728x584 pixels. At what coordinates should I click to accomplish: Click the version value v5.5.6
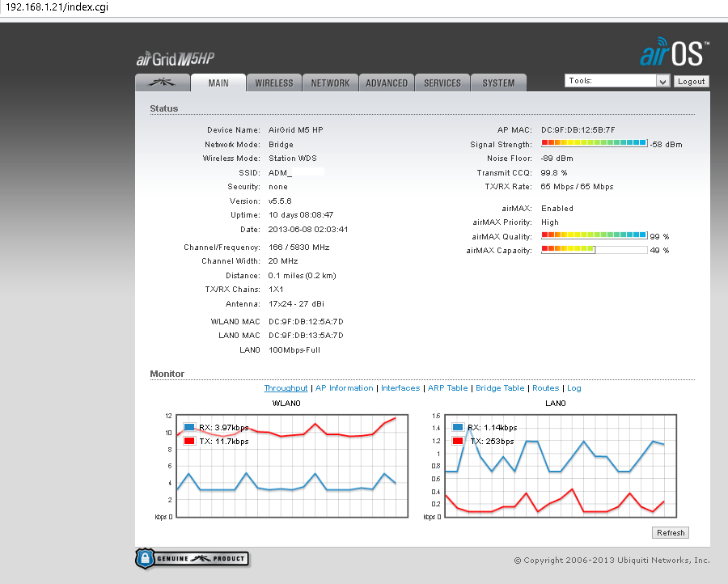click(x=280, y=201)
